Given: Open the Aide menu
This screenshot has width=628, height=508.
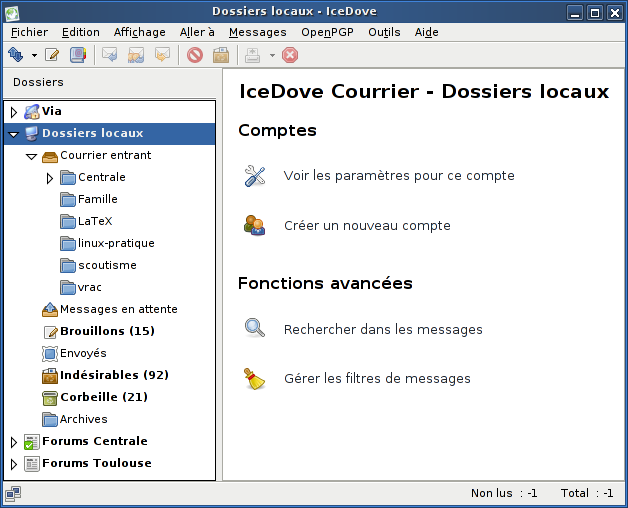Looking at the screenshot, I should click(427, 32).
